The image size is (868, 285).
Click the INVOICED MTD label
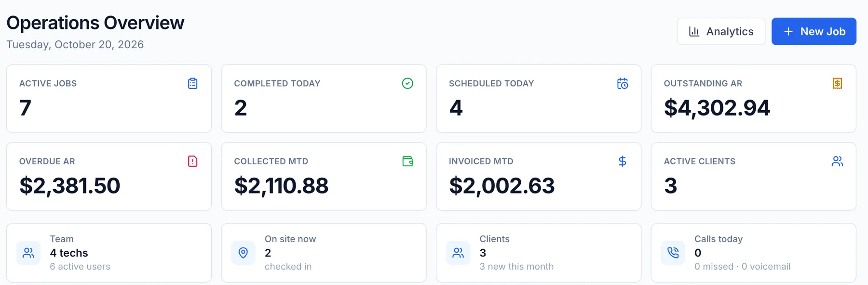point(481,161)
